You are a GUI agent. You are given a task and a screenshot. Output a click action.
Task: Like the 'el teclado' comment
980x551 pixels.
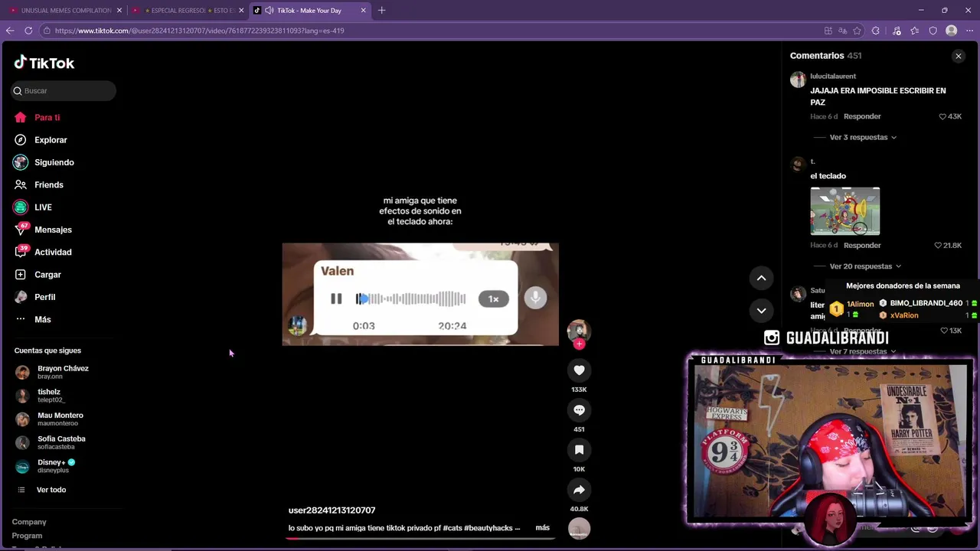tap(939, 246)
